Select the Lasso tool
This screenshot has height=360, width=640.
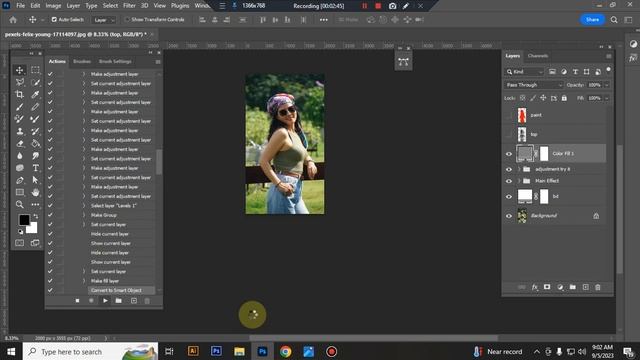pos(19,82)
